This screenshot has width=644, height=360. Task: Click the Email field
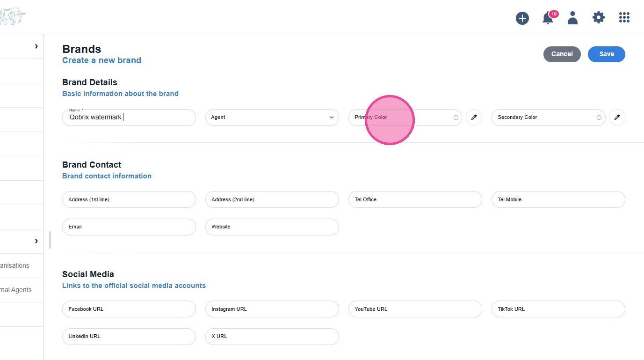(x=129, y=227)
